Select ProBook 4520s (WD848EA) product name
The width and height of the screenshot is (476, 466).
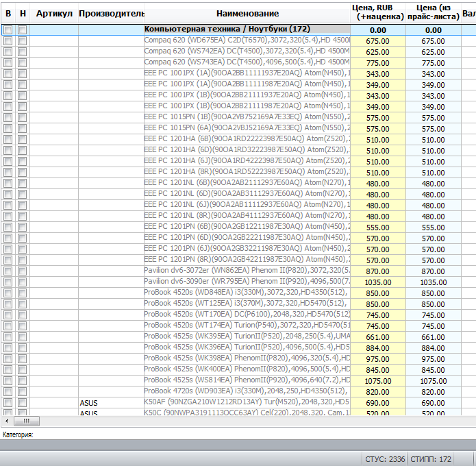tap(247, 292)
